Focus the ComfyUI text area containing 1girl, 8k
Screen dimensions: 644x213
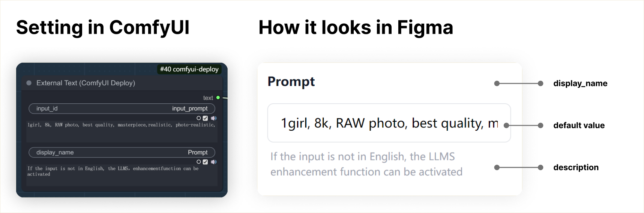[x=122, y=131]
